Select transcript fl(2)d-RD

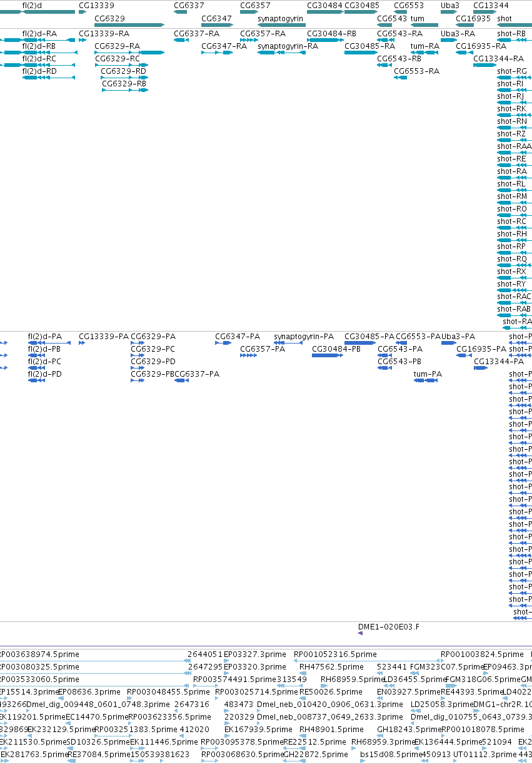pos(39,71)
